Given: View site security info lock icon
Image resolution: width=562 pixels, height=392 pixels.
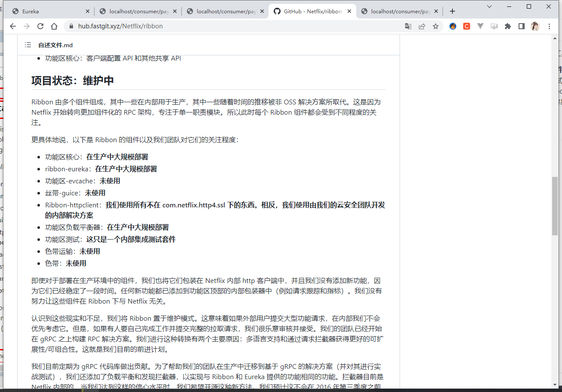Looking at the screenshot, I should point(71,26).
